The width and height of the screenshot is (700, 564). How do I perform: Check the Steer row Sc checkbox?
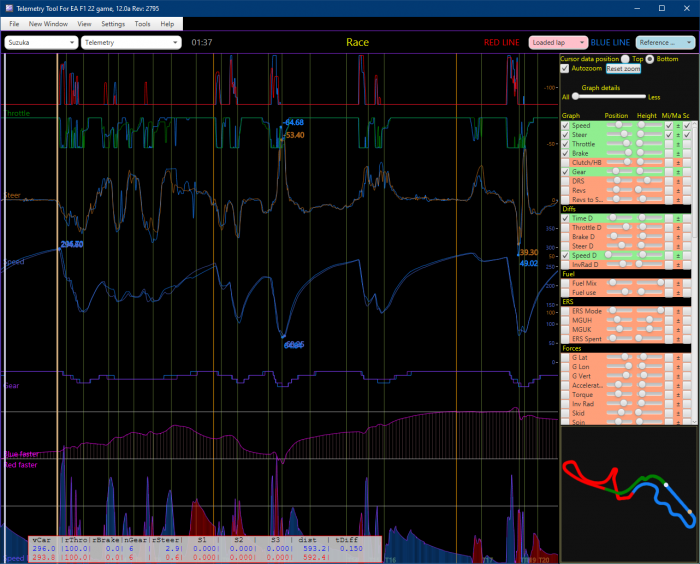click(x=687, y=135)
